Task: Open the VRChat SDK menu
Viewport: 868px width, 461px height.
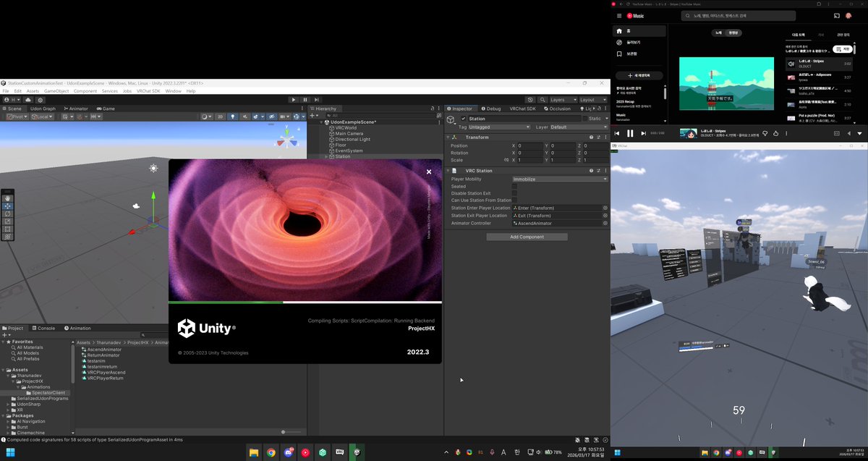Action: point(148,91)
